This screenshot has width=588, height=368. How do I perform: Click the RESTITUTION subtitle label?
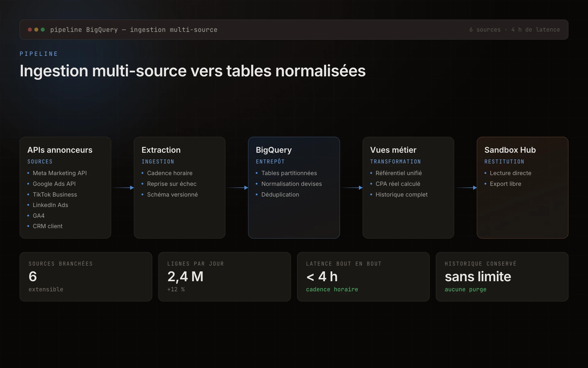(x=504, y=162)
